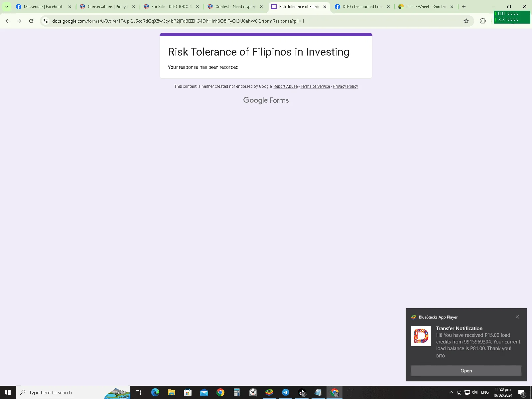Open network settings from system tray
Viewport: 532px width, 399px height.
point(467,392)
